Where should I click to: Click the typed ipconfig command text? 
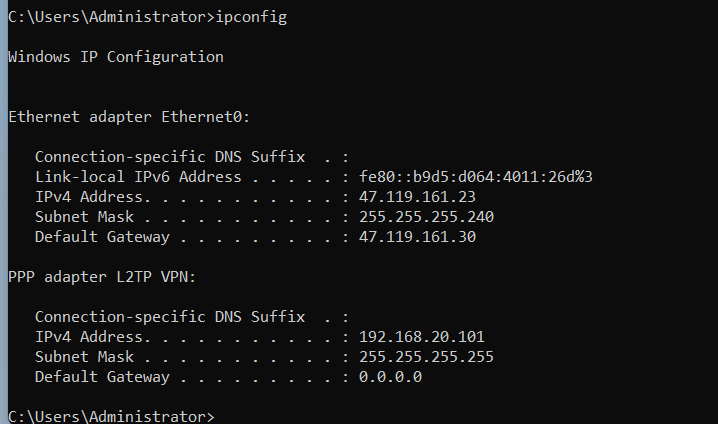[x=251, y=17]
